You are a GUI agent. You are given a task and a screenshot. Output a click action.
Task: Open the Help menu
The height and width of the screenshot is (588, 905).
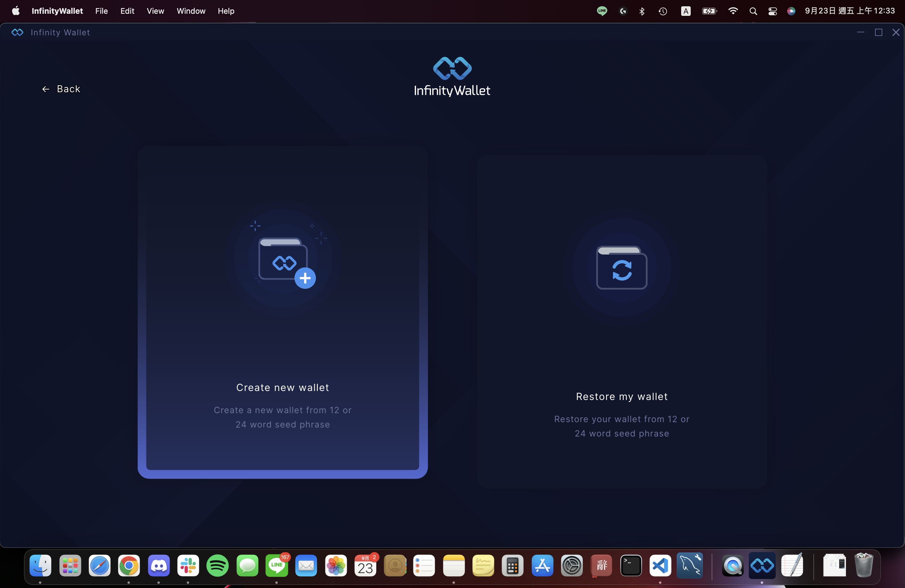226,11
